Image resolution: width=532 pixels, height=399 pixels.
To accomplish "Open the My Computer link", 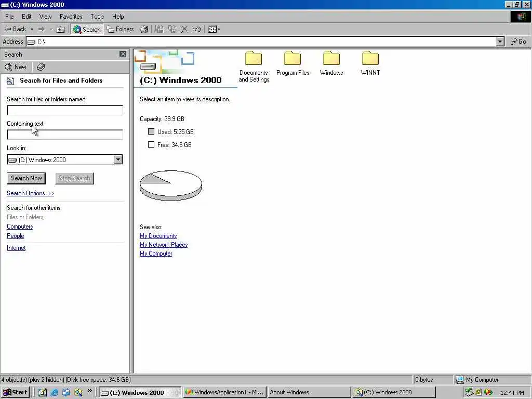I will (156, 254).
